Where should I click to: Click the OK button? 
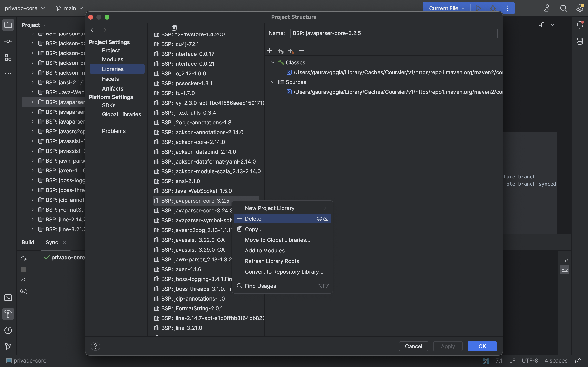tap(482, 346)
